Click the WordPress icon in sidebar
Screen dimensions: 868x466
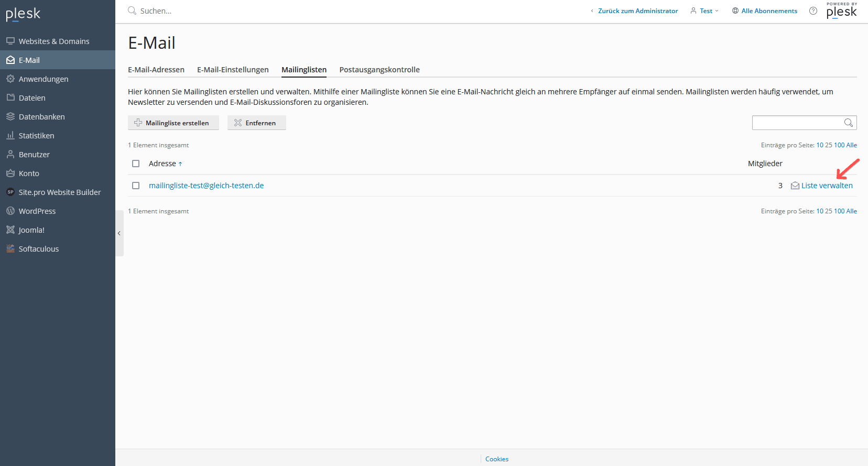click(10, 211)
